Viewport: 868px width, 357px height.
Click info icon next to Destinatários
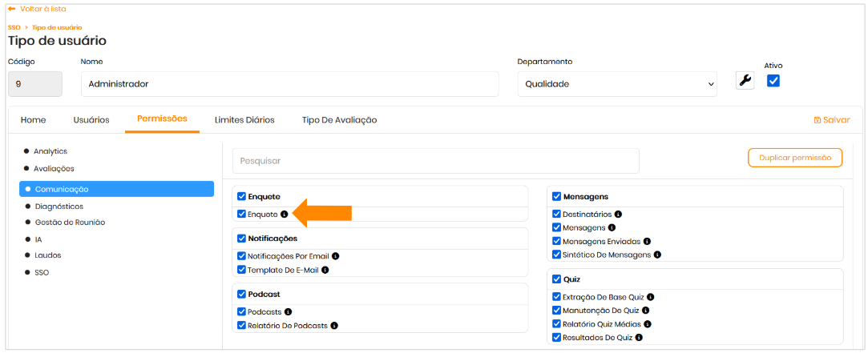(618, 214)
